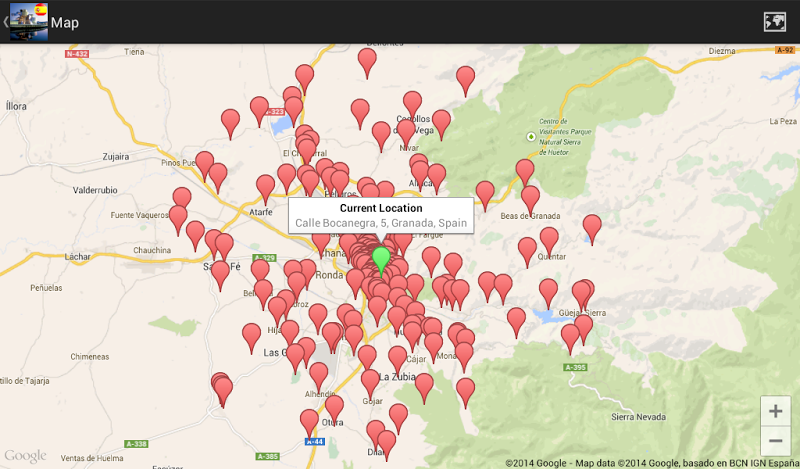Tap the Fuente Vaqueros label

tap(139, 215)
